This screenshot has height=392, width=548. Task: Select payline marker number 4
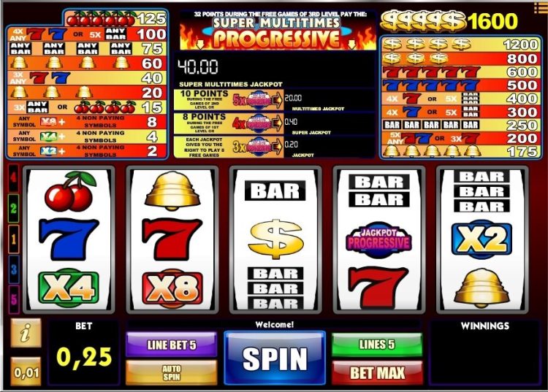coord(13,178)
